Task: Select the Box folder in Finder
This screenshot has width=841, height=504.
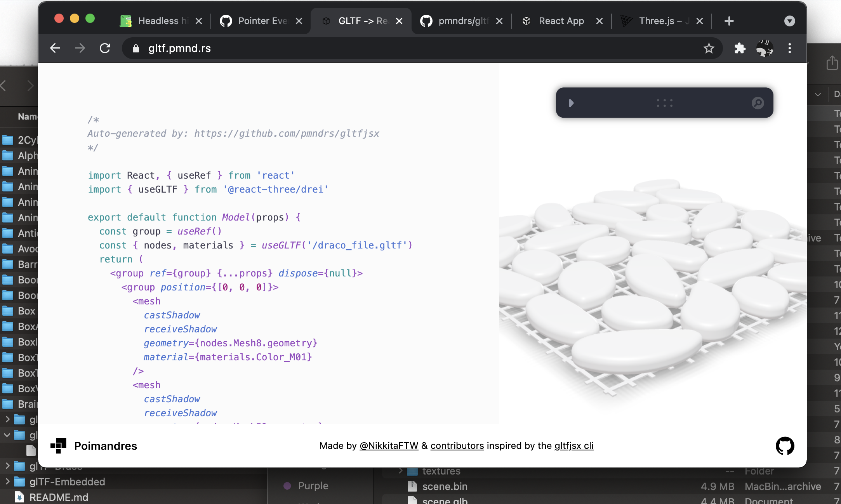Action: click(19, 311)
